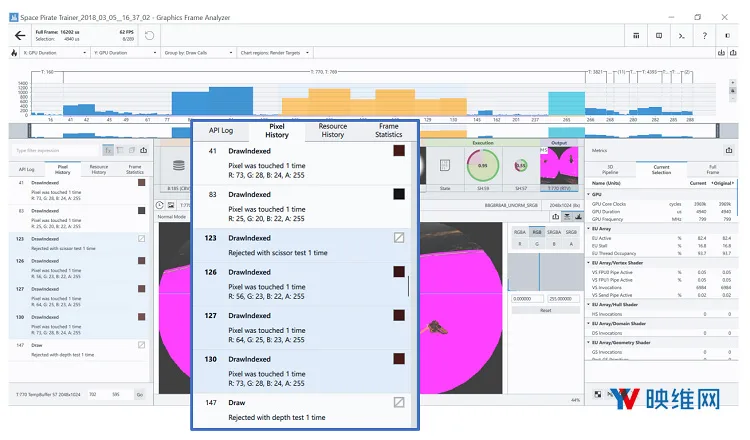Click the checkered icon below metrics list

click(x=598, y=395)
